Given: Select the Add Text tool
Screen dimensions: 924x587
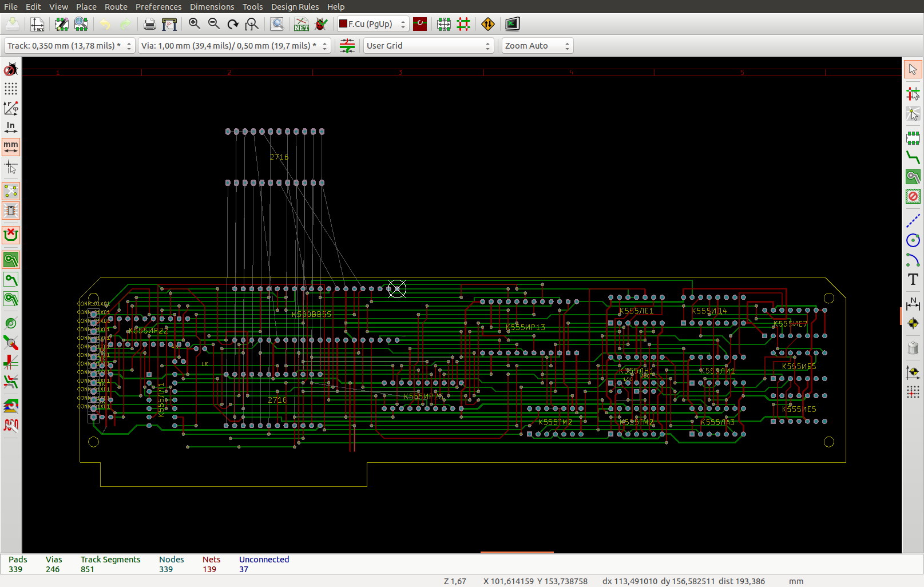Looking at the screenshot, I should [x=913, y=279].
